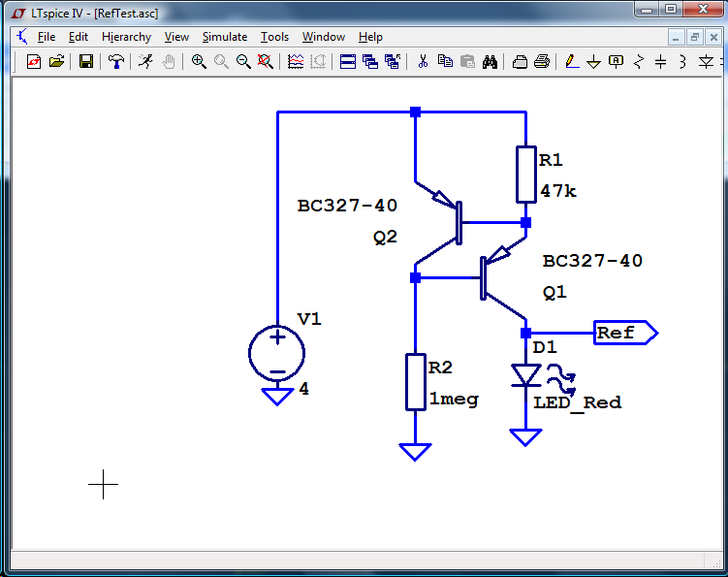Open the LTspice system menu icon in the menu bar
Image resolution: width=728 pixels, height=577 pixels.
[x=22, y=36]
